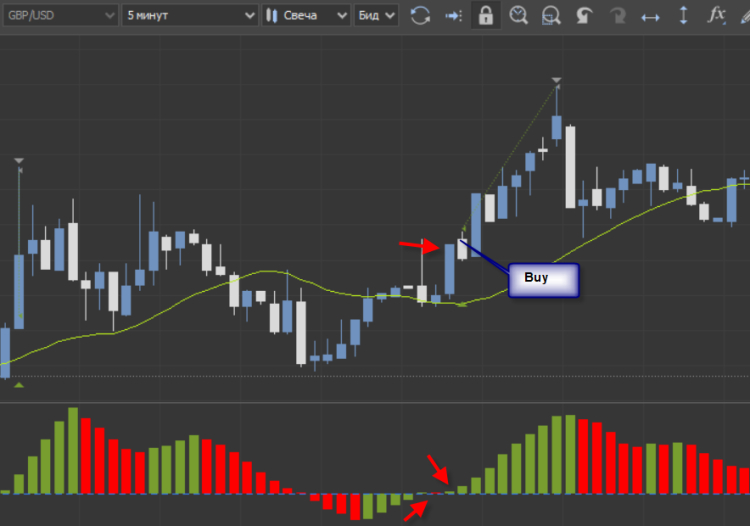Click the Buy callout label

(x=544, y=280)
